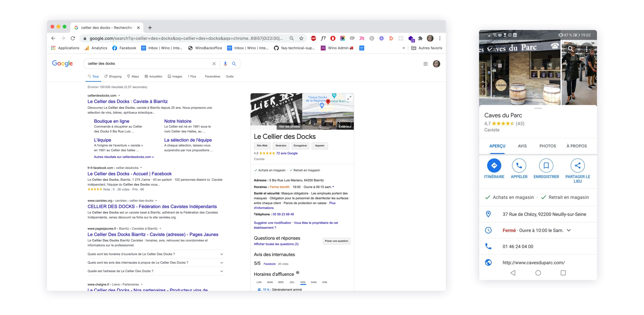Close the cellier des docks tab
The image size is (644, 315).
138,27
